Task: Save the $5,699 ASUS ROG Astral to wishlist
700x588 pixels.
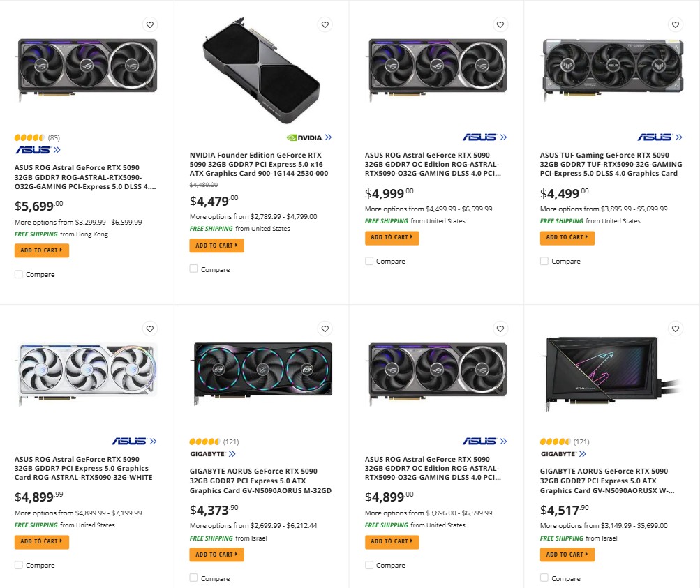Action: (149, 24)
